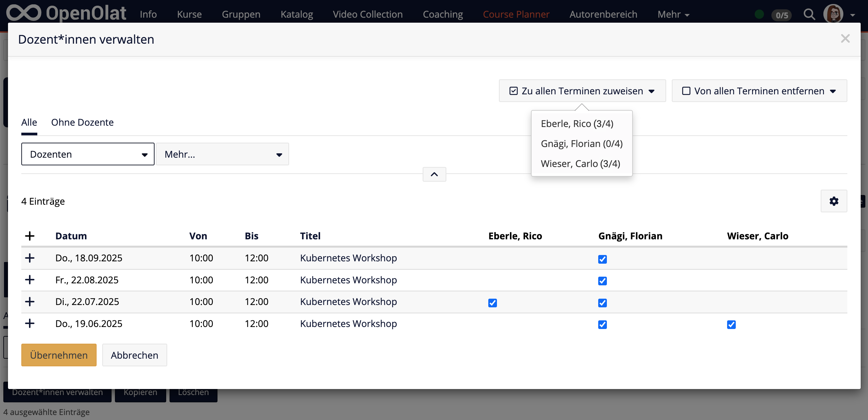Expand row plus for 22.08.2025 entry
868x420 pixels.
30,280
